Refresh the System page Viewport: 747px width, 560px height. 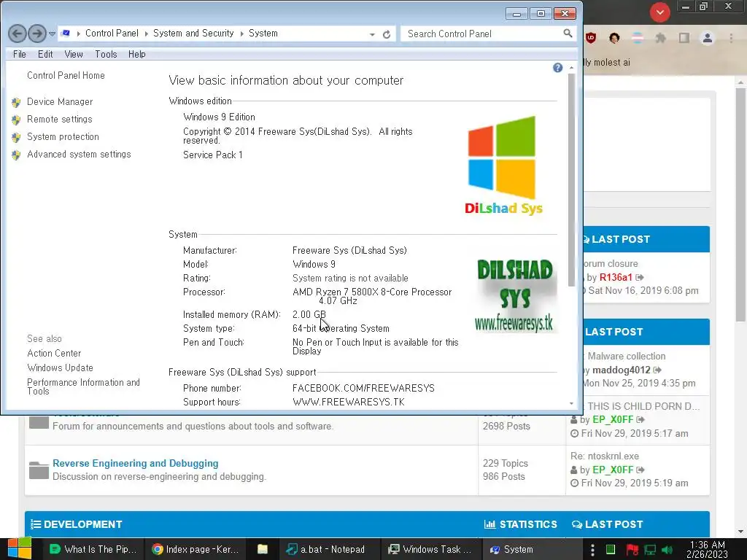tap(387, 34)
